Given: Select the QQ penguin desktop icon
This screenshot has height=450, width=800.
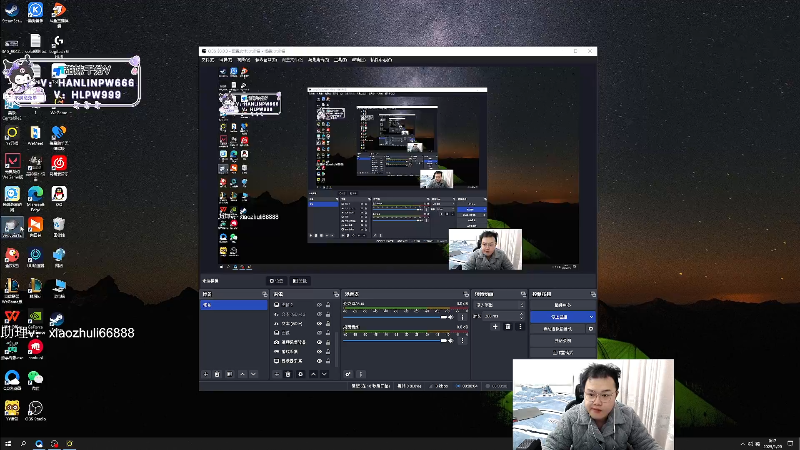Looking at the screenshot, I should pos(59,196).
